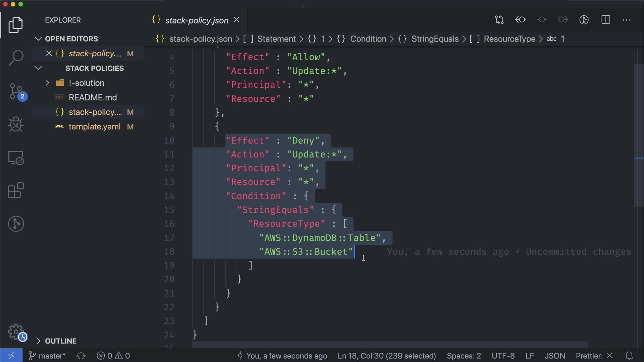644x362 pixels.
Task: Expand the OUTLINE section
Action: tap(38, 341)
